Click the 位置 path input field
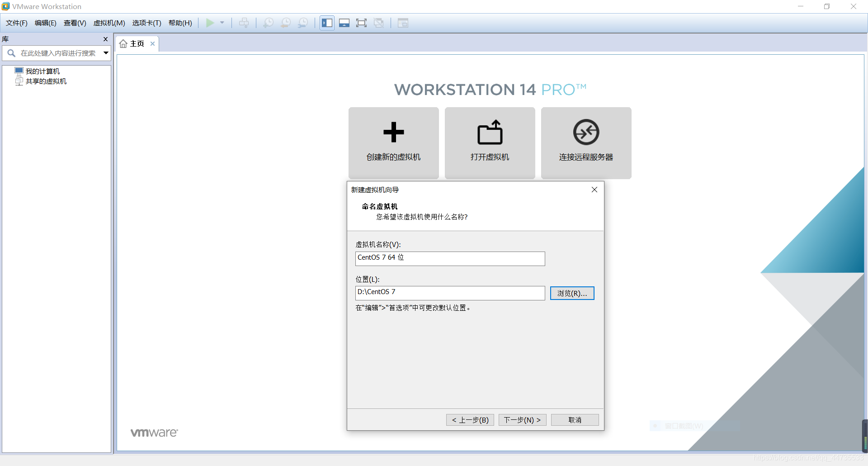The width and height of the screenshot is (868, 466). [x=450, y=293]
